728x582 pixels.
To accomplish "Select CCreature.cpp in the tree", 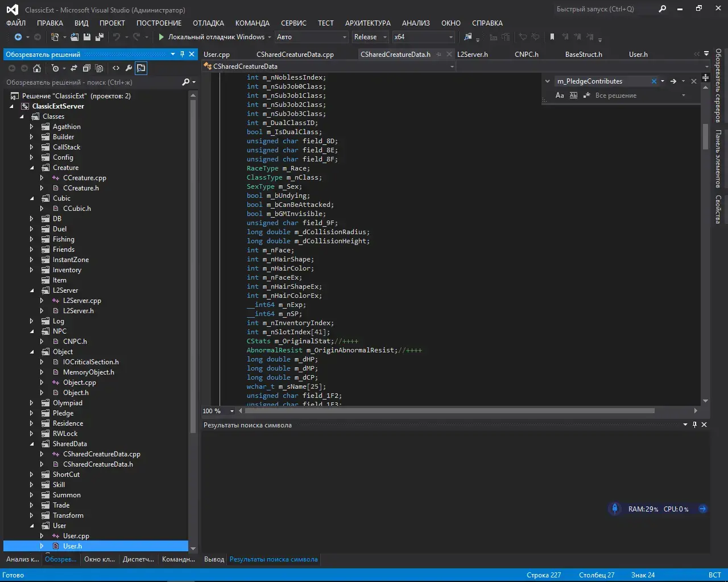I will click(85, 178).
